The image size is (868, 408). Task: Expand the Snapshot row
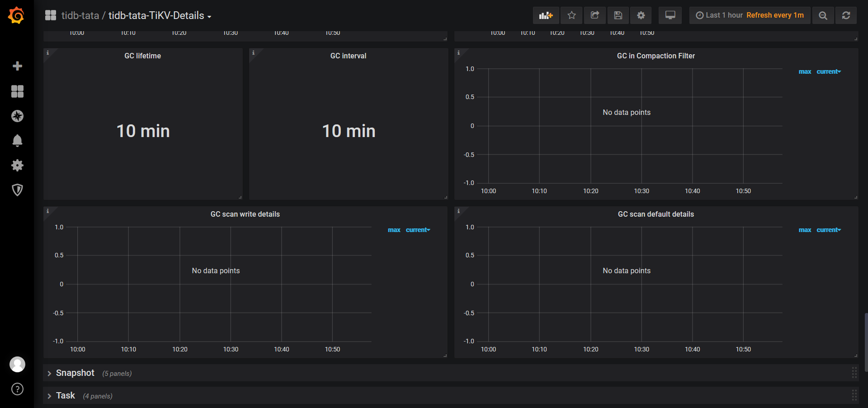75,373
